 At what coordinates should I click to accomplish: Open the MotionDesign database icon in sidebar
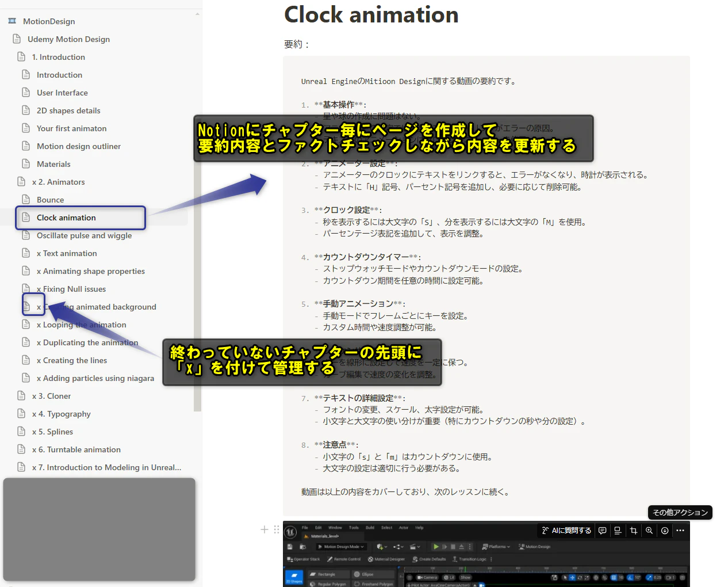pos(12,21)
